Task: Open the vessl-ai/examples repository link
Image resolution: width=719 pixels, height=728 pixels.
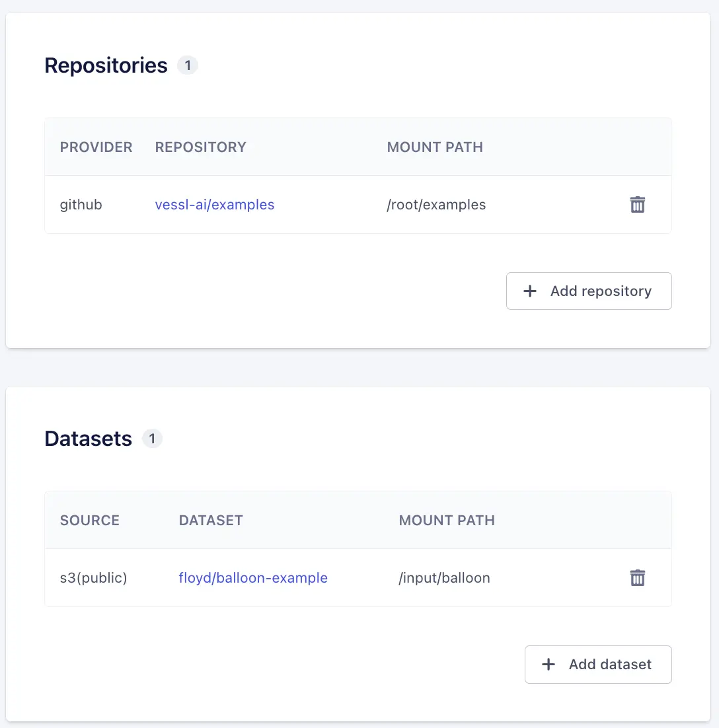Action: coord(215,205)
